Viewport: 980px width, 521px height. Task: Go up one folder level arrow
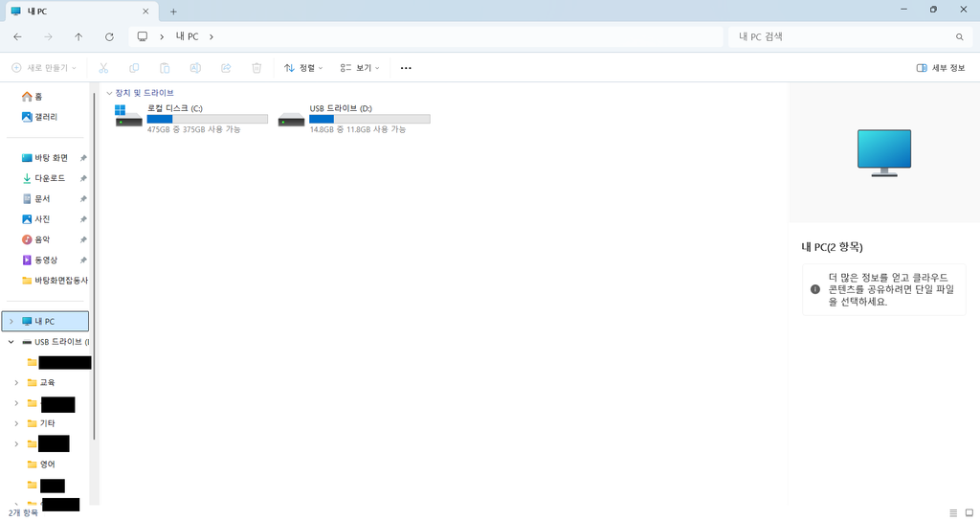[78, 37]
